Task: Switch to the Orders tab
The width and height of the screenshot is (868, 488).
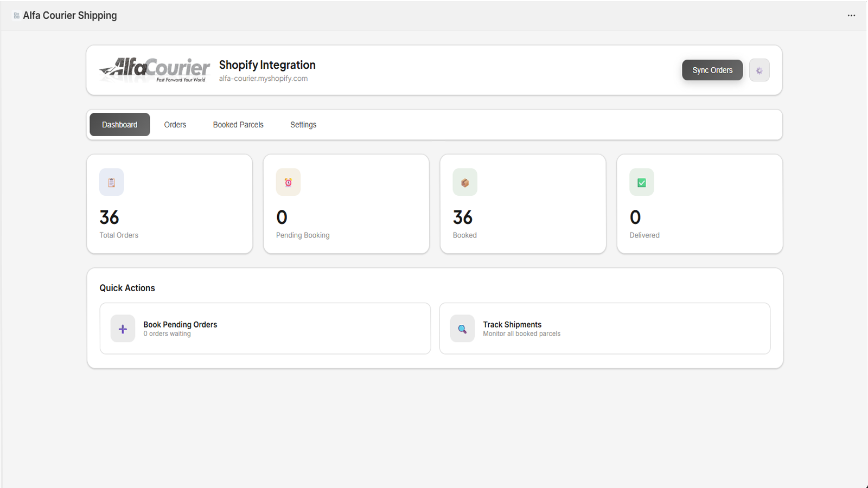Action: pos(175,125)
